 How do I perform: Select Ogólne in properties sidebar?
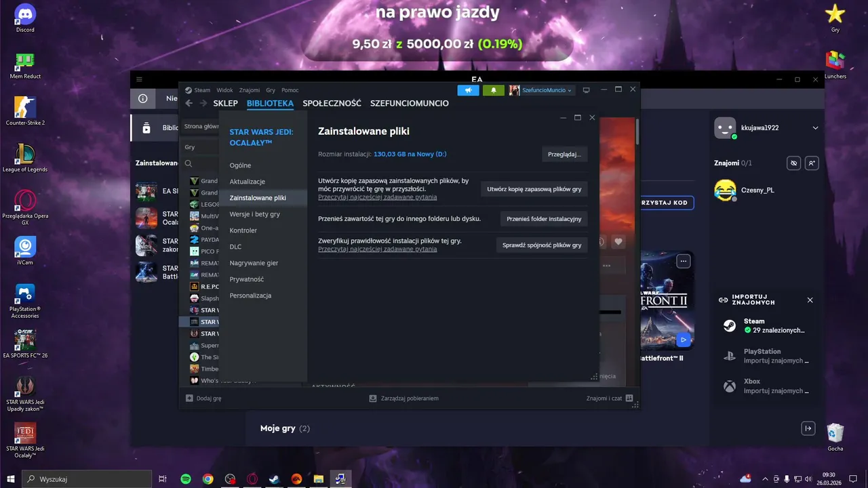[x=263, y=165]
